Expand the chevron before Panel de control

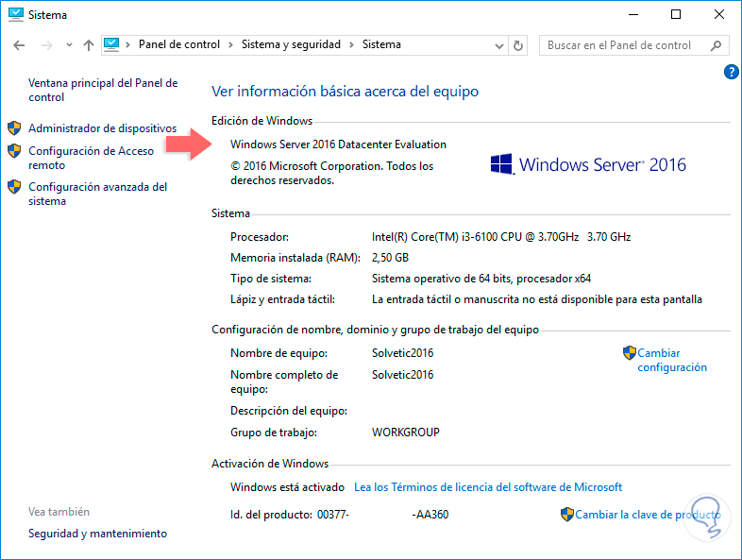(127, 45)
